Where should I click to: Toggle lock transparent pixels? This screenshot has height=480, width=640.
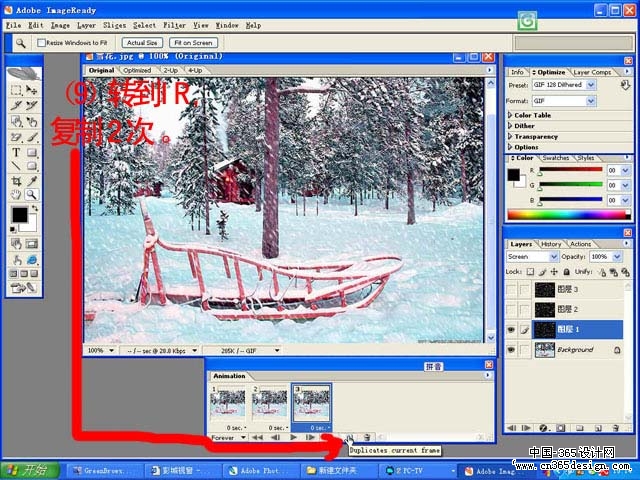[530, 272]
